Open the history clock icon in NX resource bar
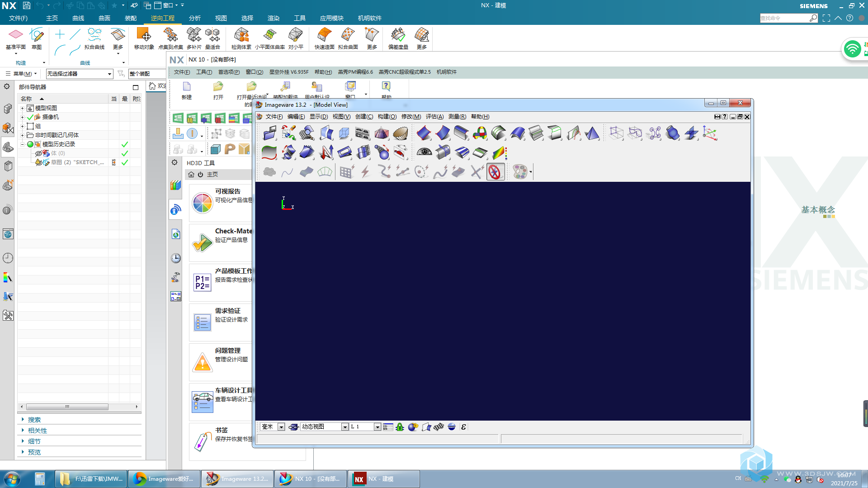Viewport: 868px width, 488px height. pyautogui.click(x=8, y=258)
